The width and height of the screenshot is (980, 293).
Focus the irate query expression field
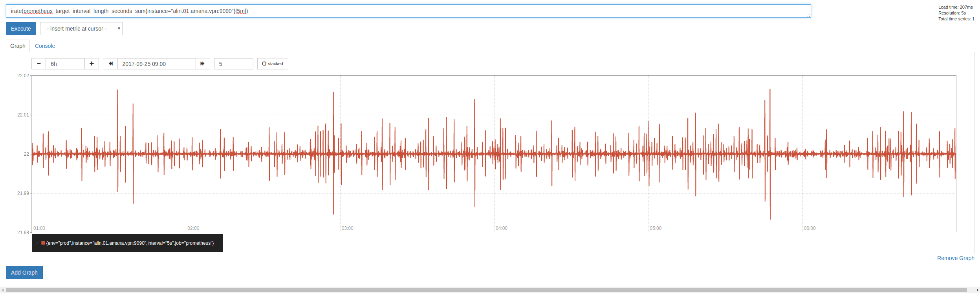coord(408,11)
